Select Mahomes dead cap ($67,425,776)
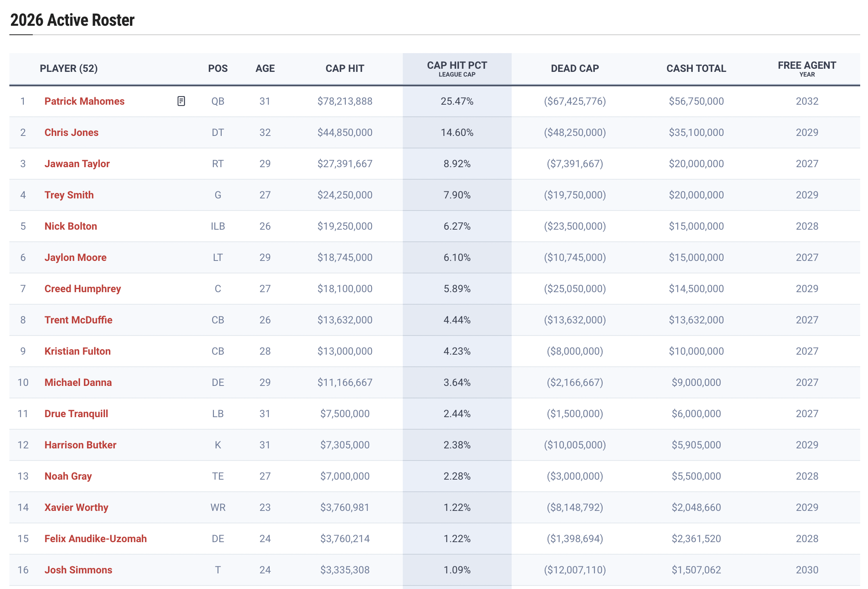 [x=575, y=101]
